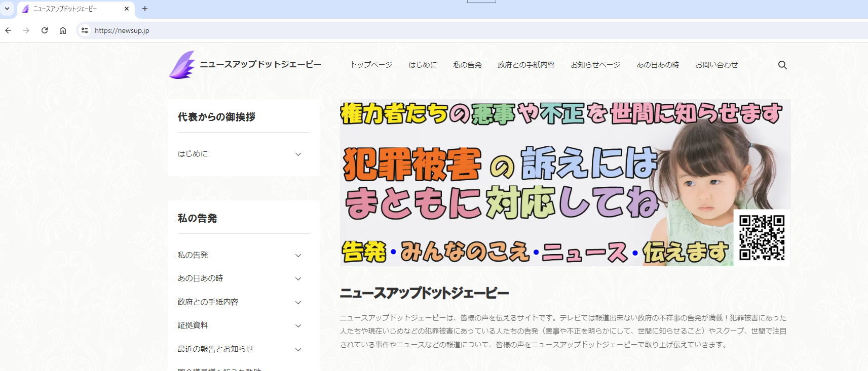Expand 最近の報告とお知らせ in the sidebar
This screenshot has height=371, width=868.
[x=298, y=350]
